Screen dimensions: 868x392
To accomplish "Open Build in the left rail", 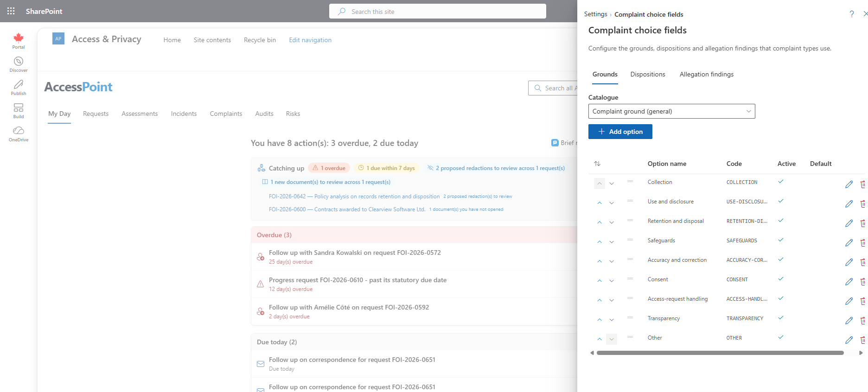I will [x=19, y=111].
